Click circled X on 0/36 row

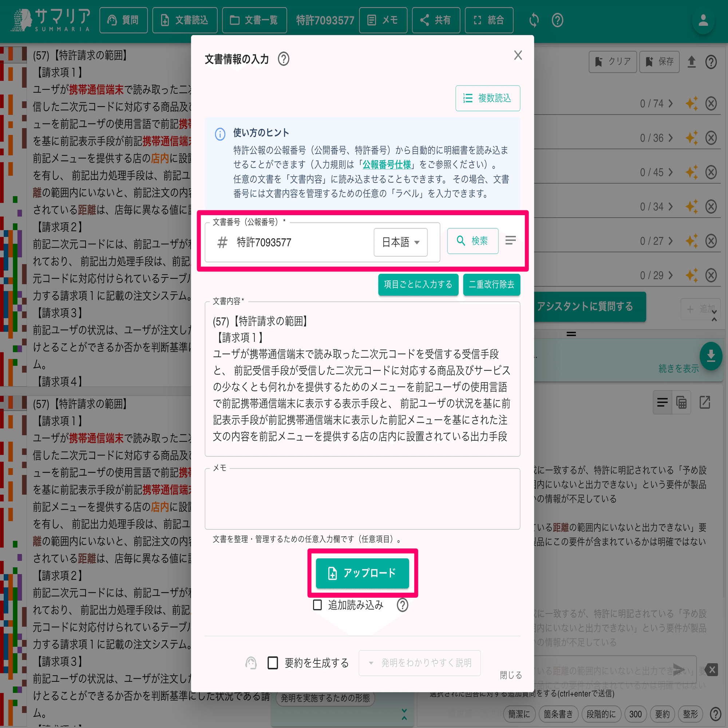tap(711, 138)
